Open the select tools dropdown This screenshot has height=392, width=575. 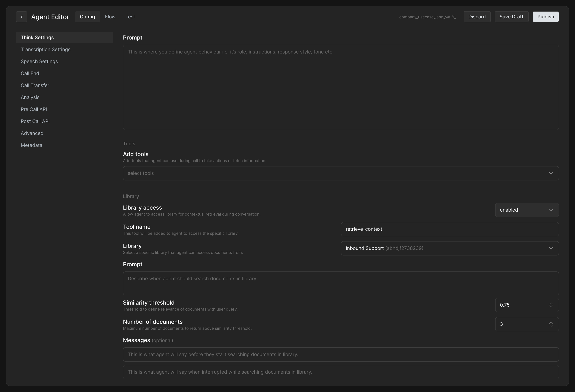coord(340,173)
